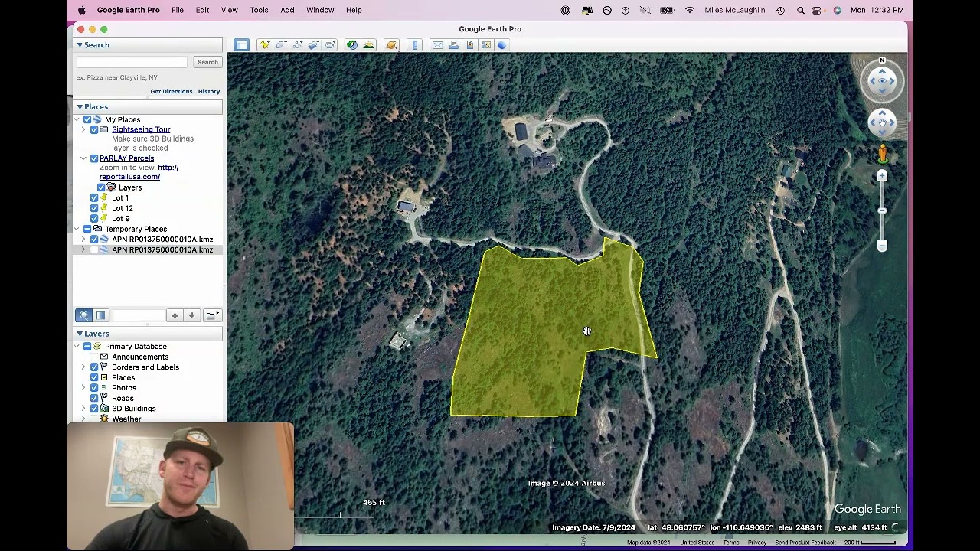Click the PARLAY Parcels link
Image resolution: width=980 pixels, height=551 pixels.
pyautogui.click(x=126, y=158)
